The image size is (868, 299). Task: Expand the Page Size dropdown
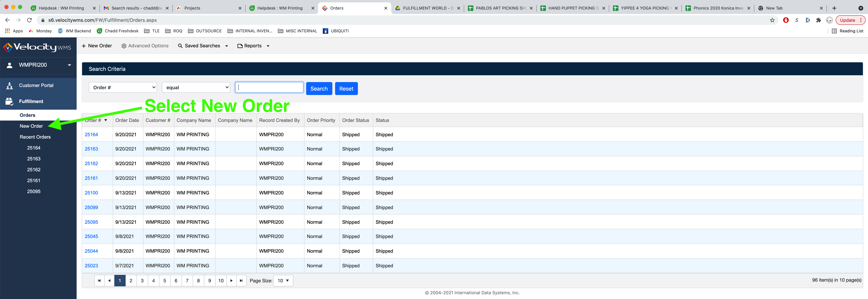(283, 280)
